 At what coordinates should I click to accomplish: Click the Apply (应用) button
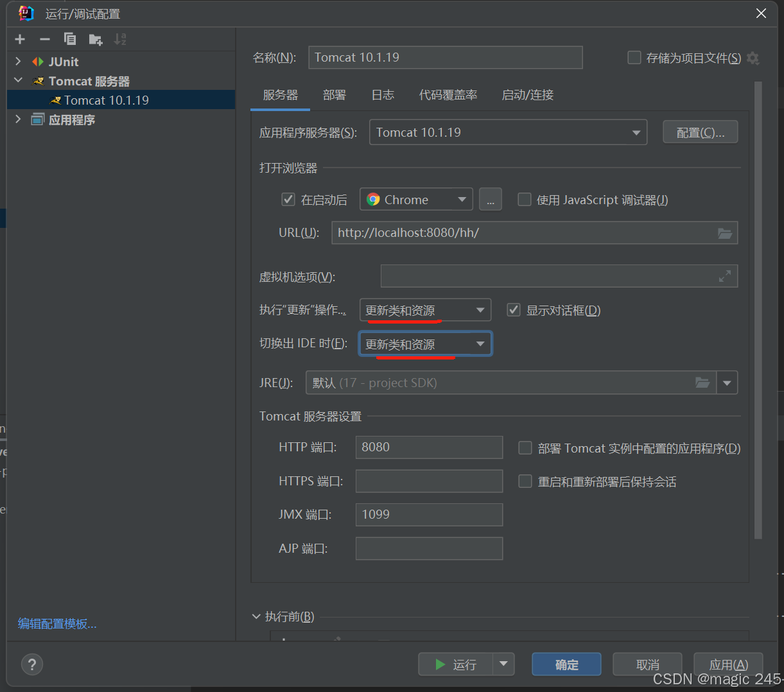point(728,664)
